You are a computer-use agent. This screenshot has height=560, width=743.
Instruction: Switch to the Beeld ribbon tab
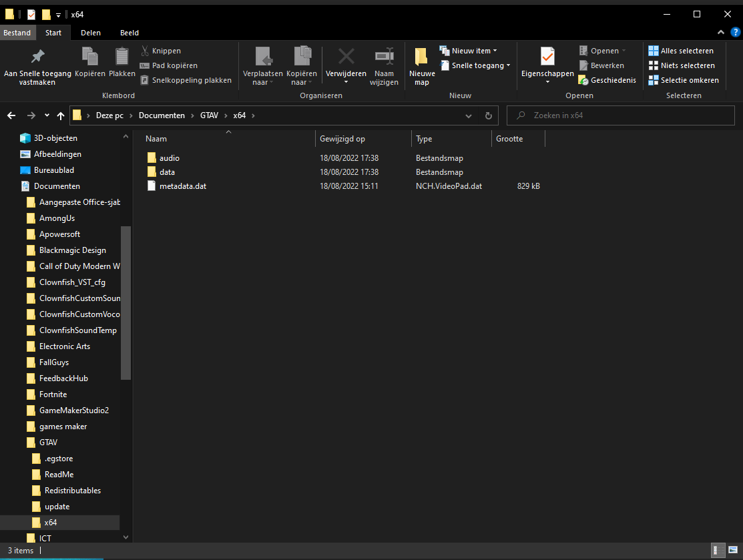click(x=130, y=33)
